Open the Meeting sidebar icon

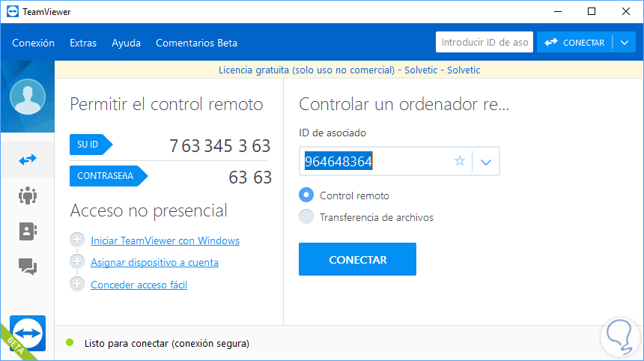(x=28, y=195)
